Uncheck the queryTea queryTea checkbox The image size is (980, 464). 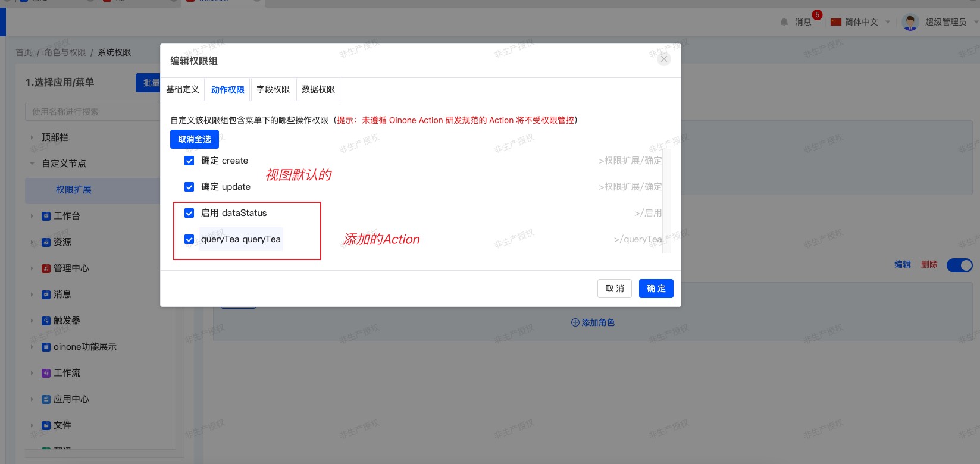coord(189,239)
